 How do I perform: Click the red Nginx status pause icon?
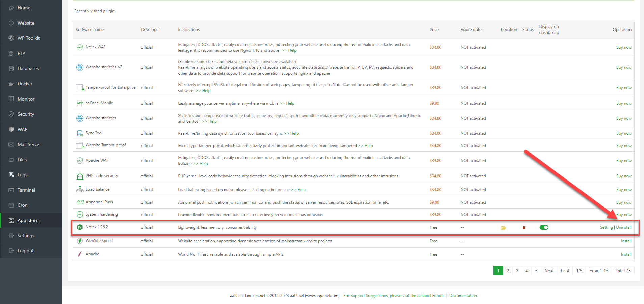[524, 228]
